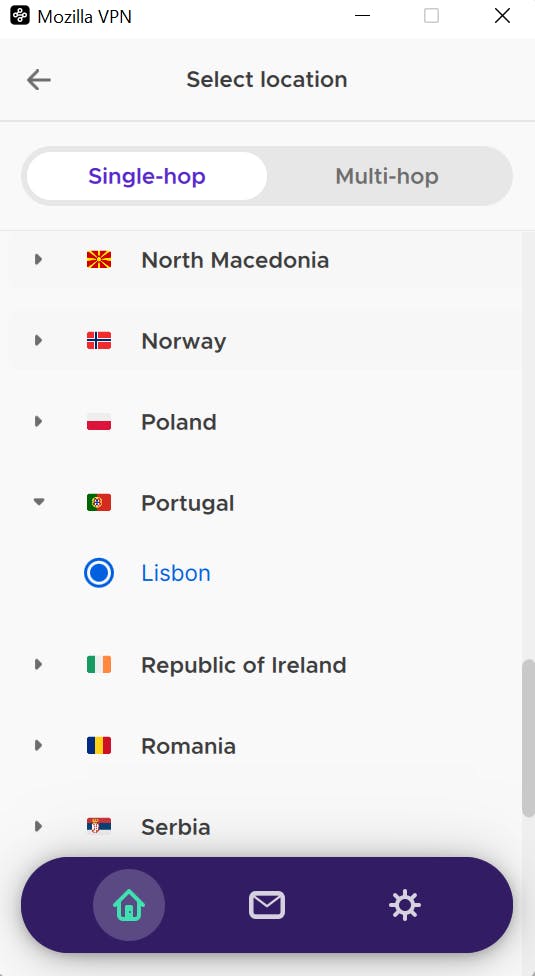
Task: Expand the Republic of Ireland arrow
Action: point(39,665)
